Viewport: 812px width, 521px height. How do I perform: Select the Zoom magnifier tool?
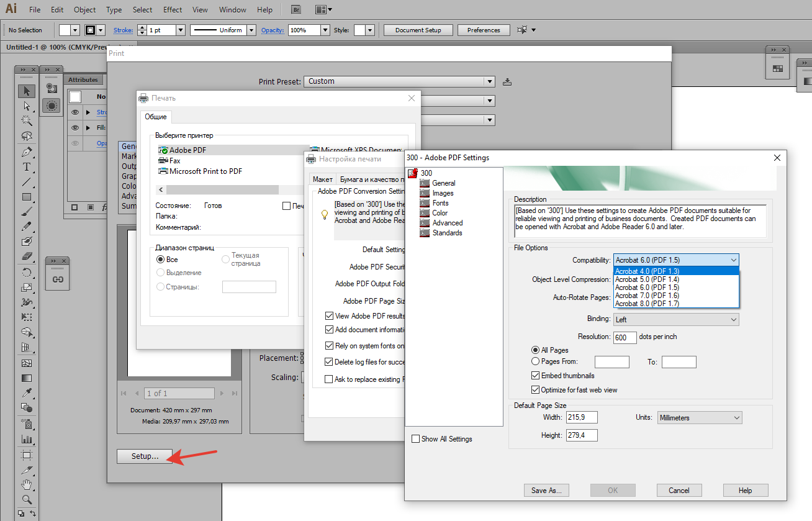(x=27, y=499)
